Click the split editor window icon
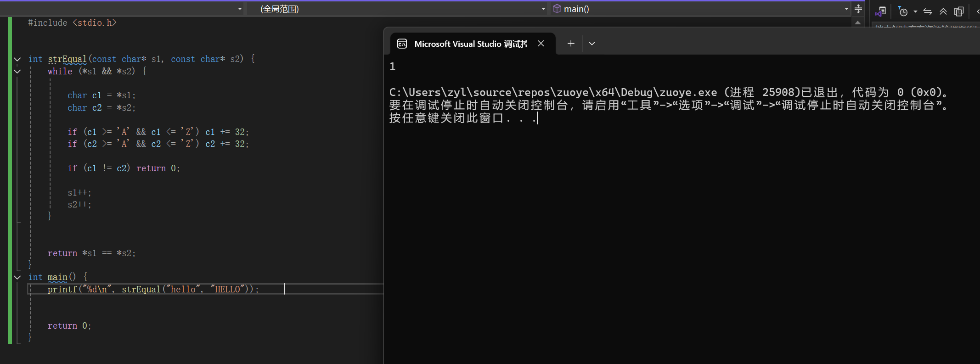The width and height of the screenshot is (980, 364). click(x=858, y=9)
